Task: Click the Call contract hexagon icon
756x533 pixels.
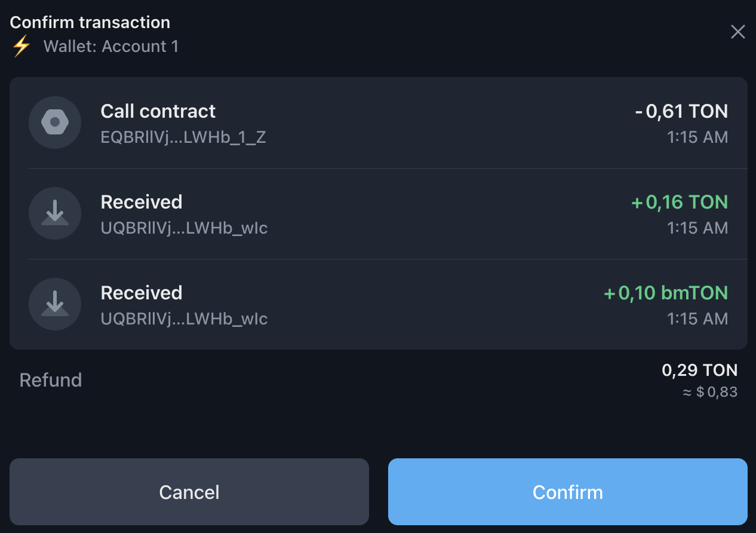Action: (55, 122)
